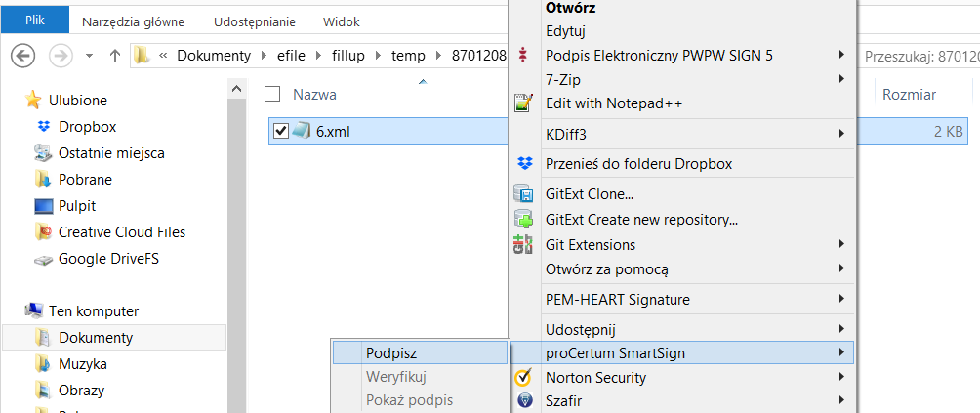The height and width of the screenshot is (413, 980).
Task: Expand the 7-Zip submenu arrow
Action: click(841, 79)
